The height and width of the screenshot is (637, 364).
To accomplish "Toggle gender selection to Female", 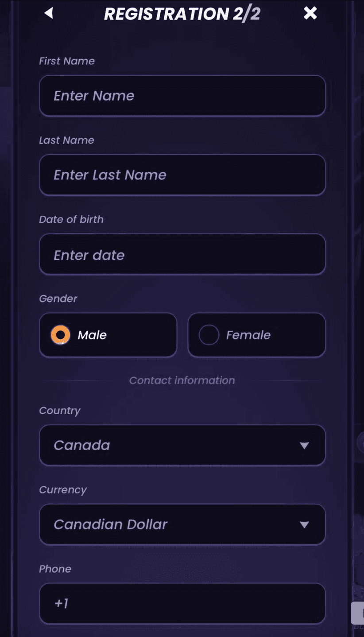I will [x=209, y=335].
